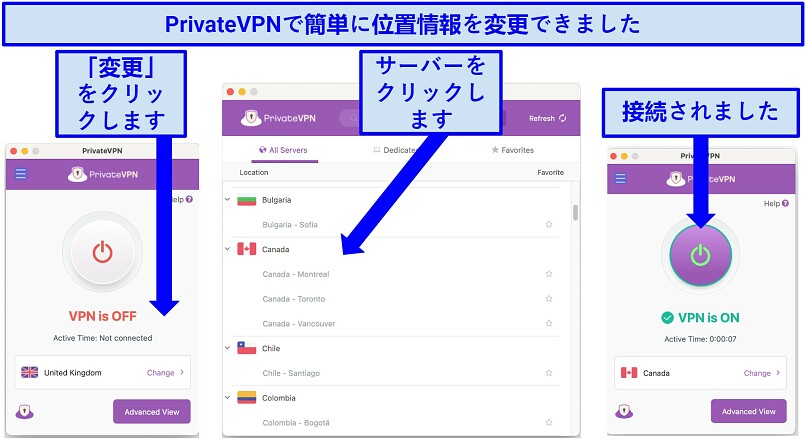Turn on VPN with red power button

[102, 252]
